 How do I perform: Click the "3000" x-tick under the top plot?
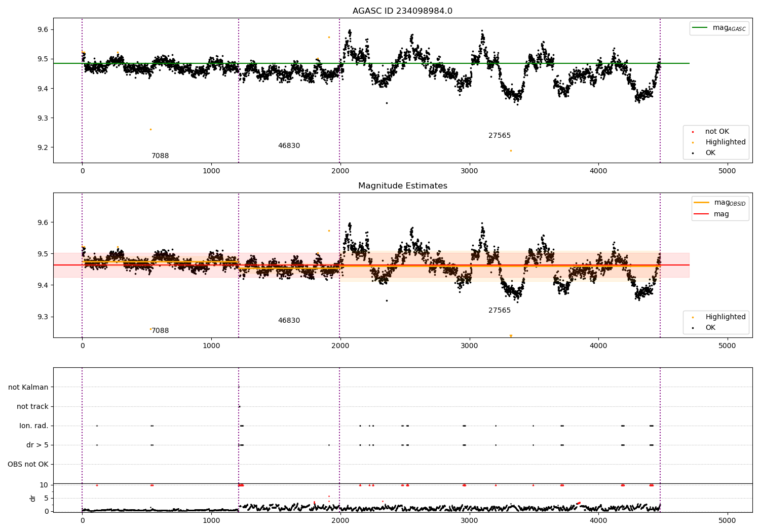point(470,171)
